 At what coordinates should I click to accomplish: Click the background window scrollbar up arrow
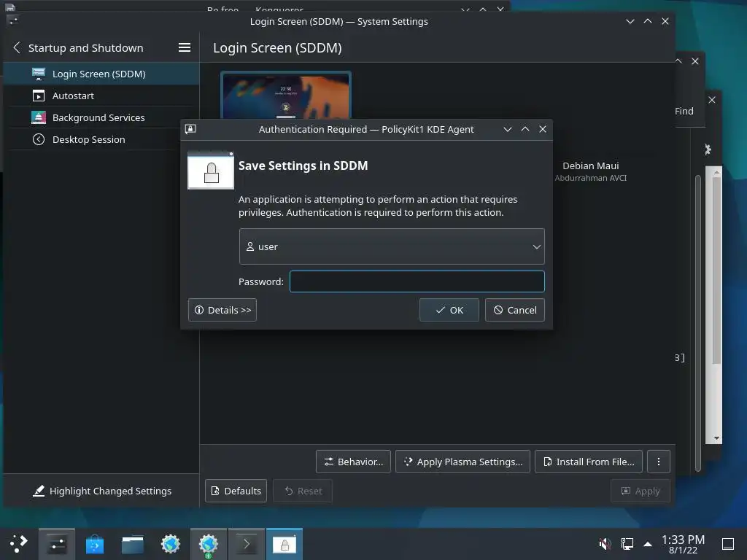tap(716, 172)
